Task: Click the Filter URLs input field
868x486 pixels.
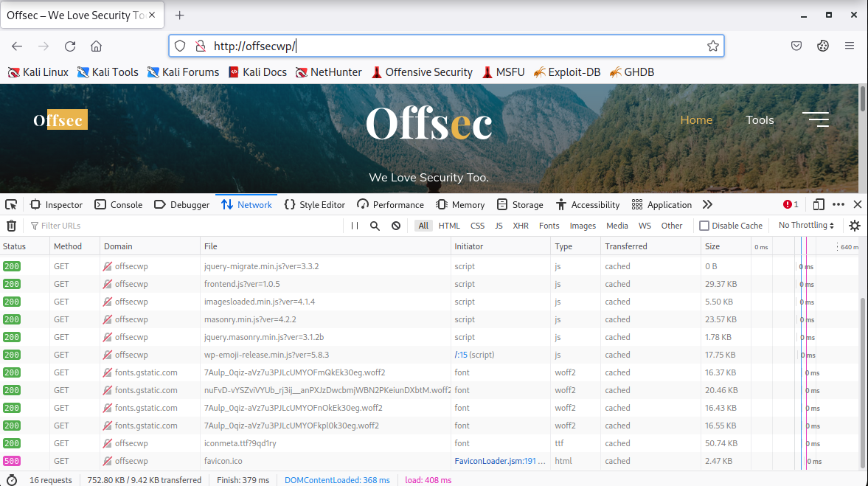Action: coord(184,226)
